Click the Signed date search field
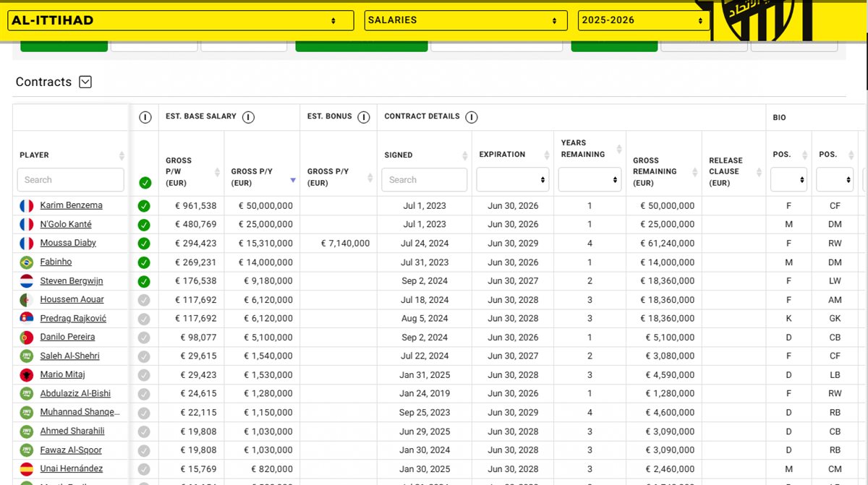This screenshot has width=868, height=485. 424,180
